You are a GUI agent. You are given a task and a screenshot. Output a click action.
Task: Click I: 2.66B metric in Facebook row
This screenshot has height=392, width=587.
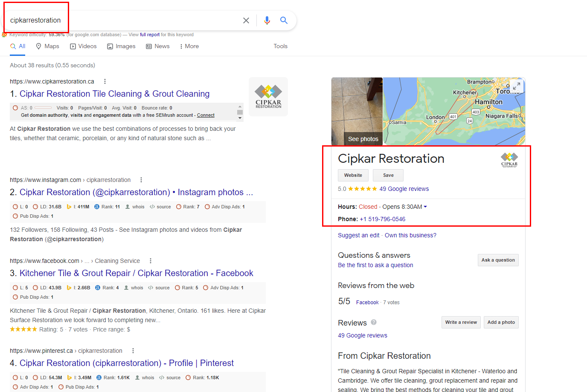[78, 288]
